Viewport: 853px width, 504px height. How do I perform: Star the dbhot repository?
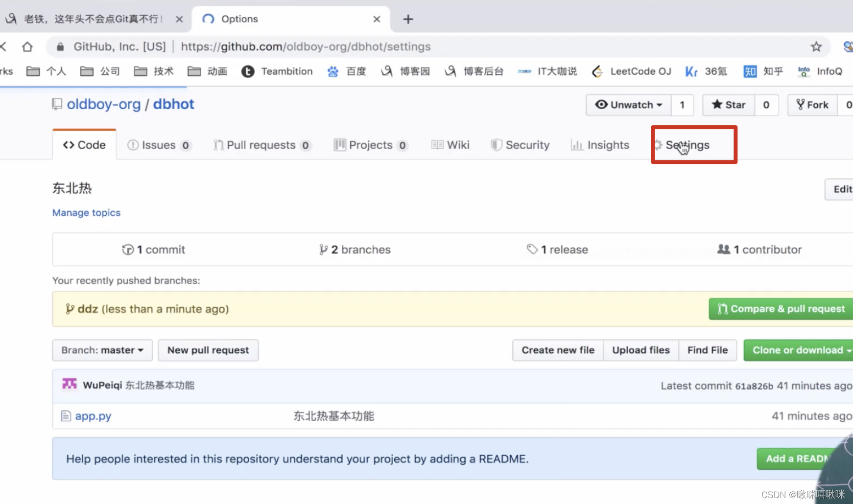pyautogui.click(x=728, y=105)
